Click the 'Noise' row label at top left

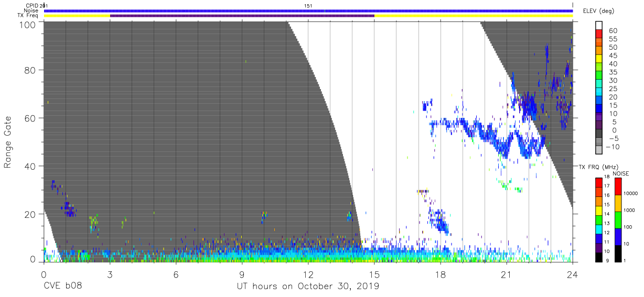tap(31, 10)
